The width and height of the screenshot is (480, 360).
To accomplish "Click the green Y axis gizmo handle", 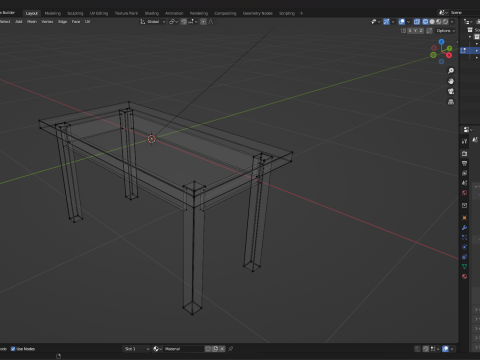I will click(450, 49).
